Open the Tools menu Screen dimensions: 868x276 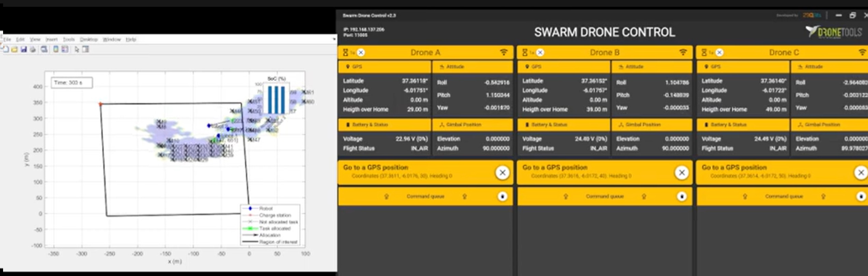click(69, 40)
